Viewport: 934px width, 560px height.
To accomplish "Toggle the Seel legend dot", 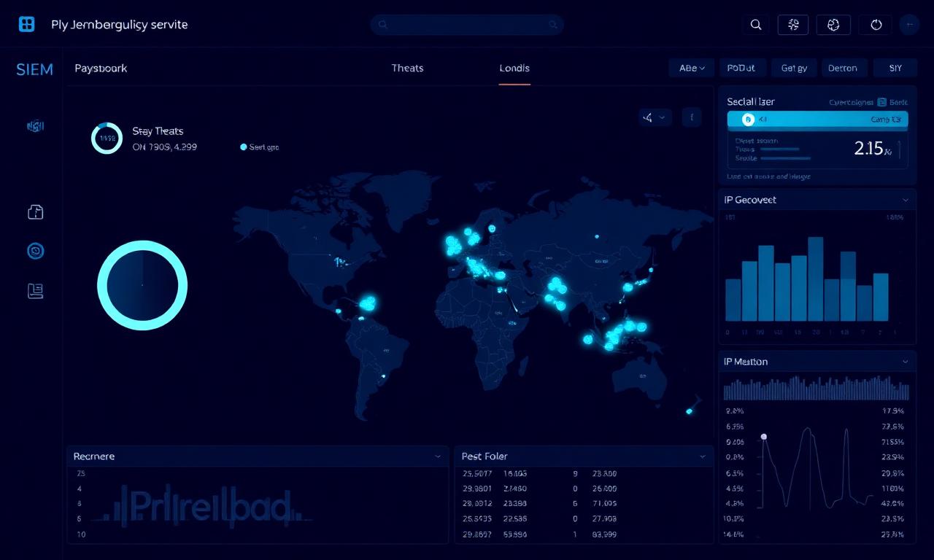I will (244, 147).
